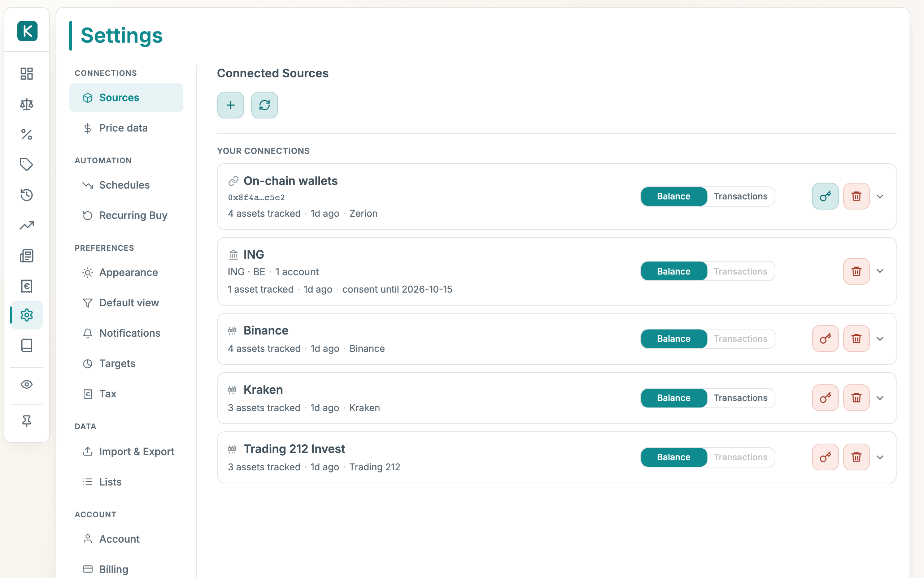Open Price data settings

pos(126,128)
